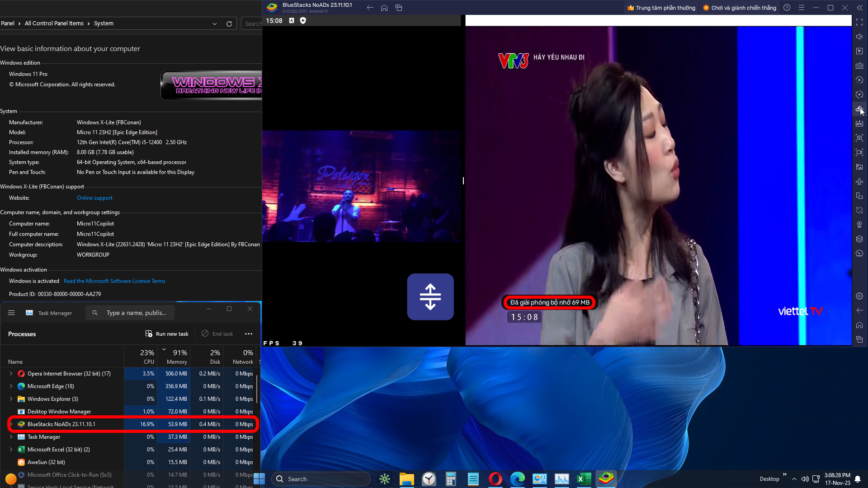This screenshot has width=868, height=488.
Task: Click Task Manager search field
Action: (130, 313)
